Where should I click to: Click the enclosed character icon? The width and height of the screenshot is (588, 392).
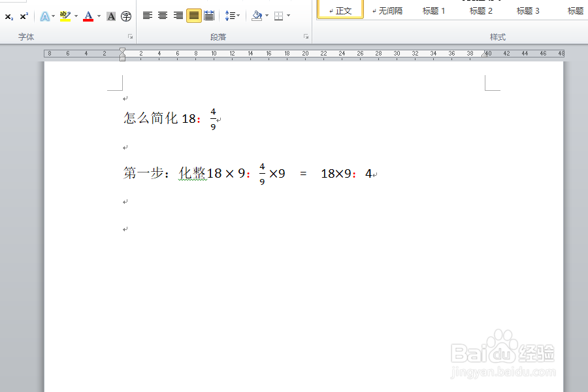(126, 16)
